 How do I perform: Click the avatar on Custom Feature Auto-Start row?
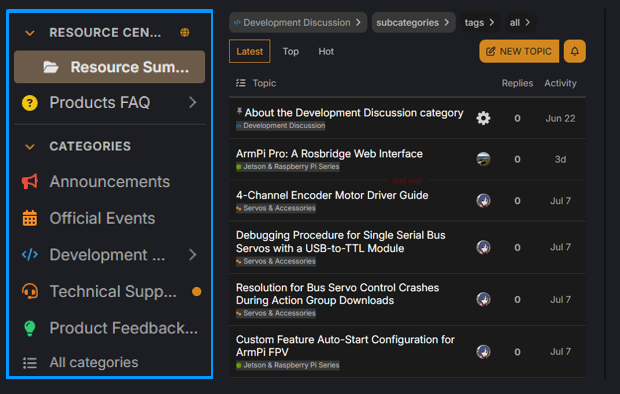(x=483, y=352)
